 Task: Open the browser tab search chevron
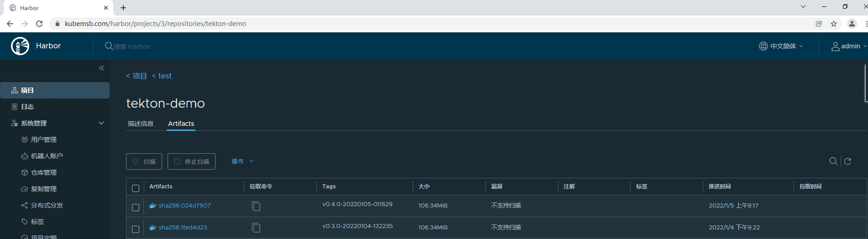point(803,7)
